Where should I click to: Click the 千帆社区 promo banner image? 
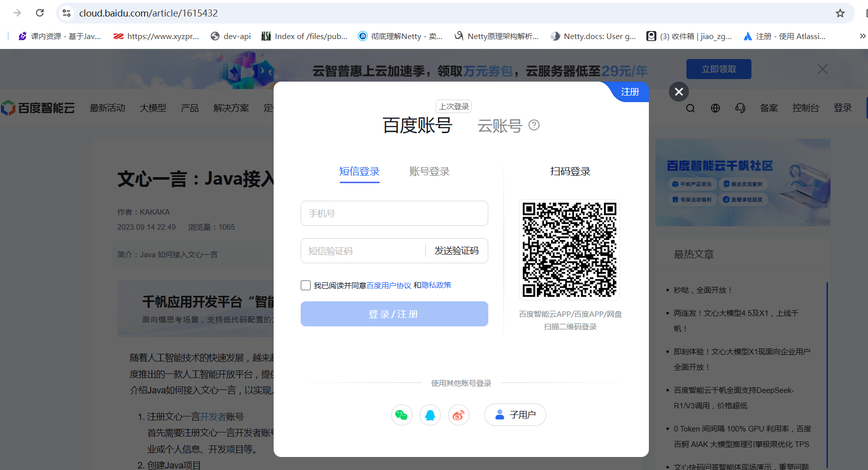point(743,182)
